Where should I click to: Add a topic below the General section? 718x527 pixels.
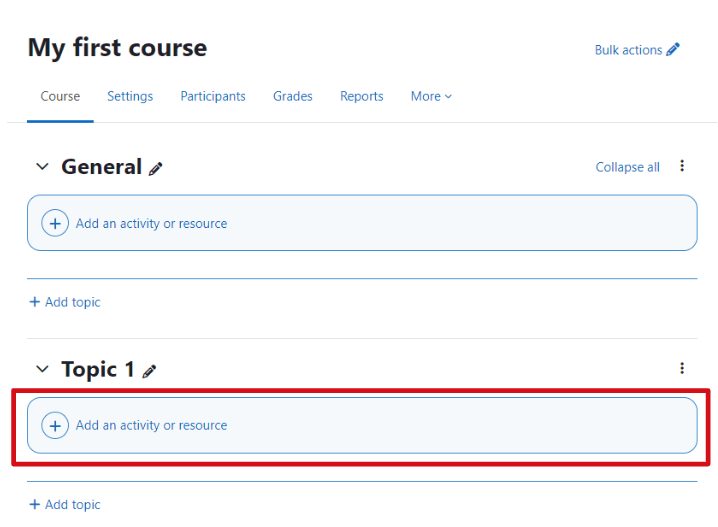[65, 302]
